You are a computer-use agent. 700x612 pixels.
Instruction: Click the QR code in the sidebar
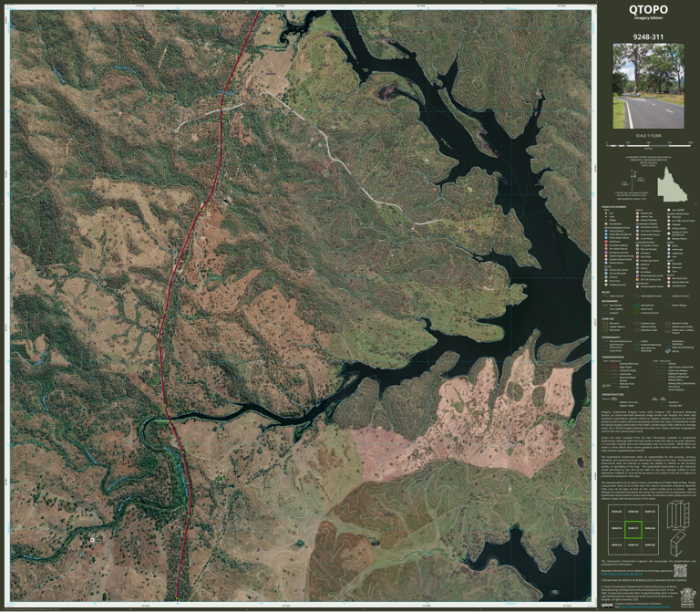coord(679,570)
